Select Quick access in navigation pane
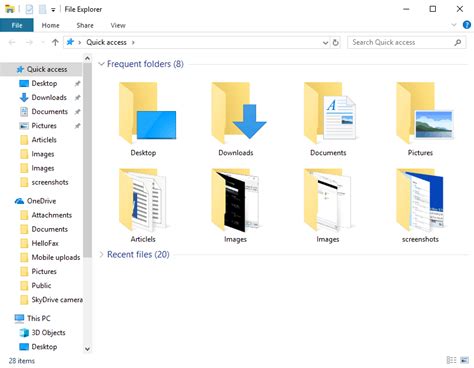 pyautogui.click(x=41, y=69)
